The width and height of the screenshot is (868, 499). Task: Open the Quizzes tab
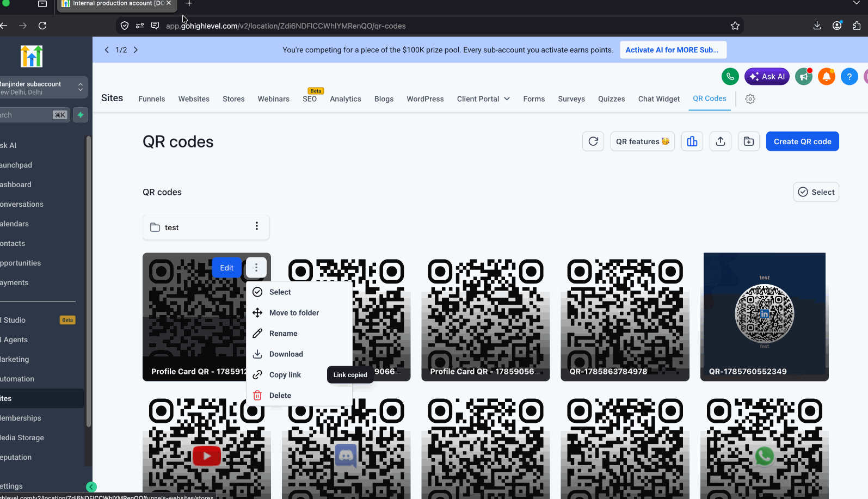(612, 99)
